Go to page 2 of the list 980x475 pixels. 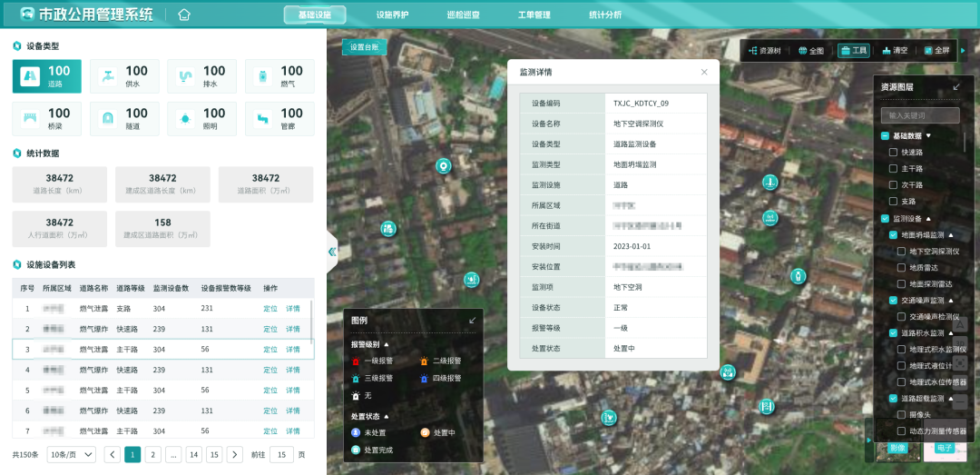click(x=153, y=454)
